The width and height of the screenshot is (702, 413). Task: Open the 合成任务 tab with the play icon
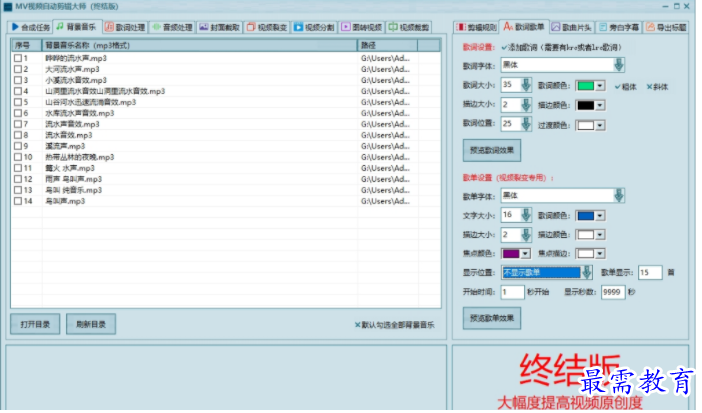pos(30,27)
